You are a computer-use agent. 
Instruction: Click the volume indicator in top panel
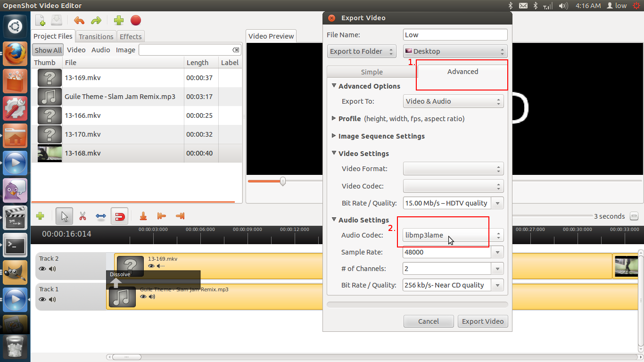[x=563, y=6]
